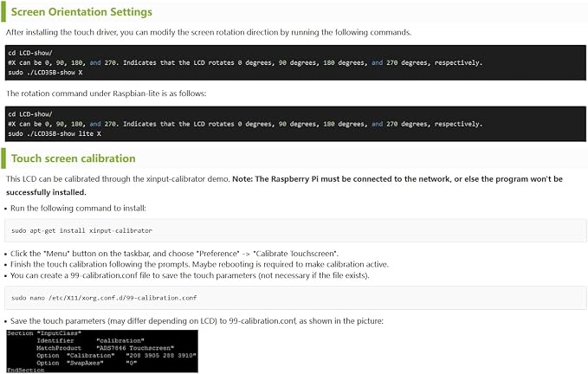The height and width of the screenshot is (374, 588).
Task: Click the Screen Orientation Settings heading
Action: [x=81, y=12]
